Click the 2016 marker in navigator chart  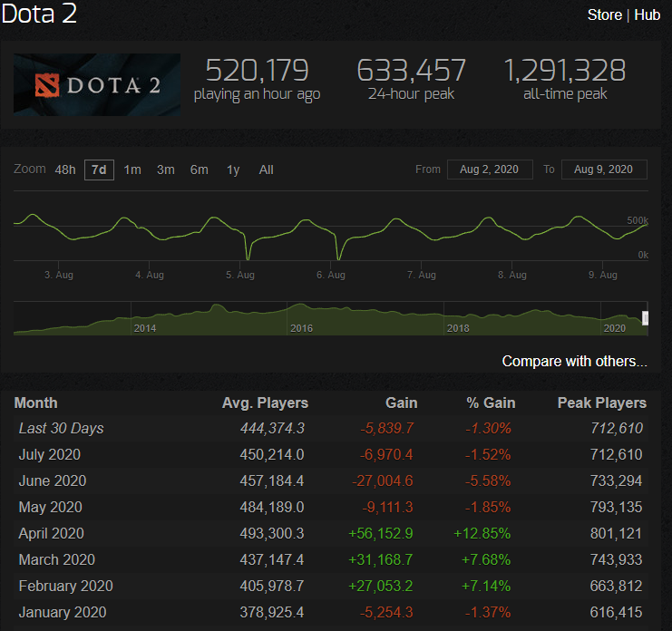point(302,328)
